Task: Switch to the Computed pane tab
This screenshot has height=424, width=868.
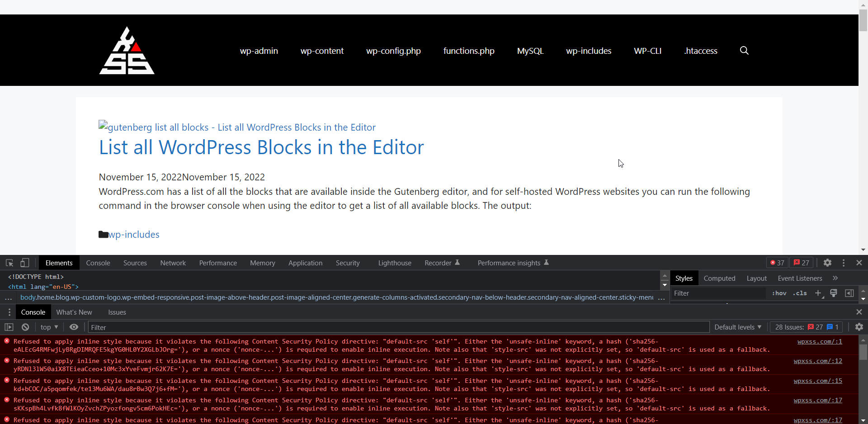Action: [719, 278]
